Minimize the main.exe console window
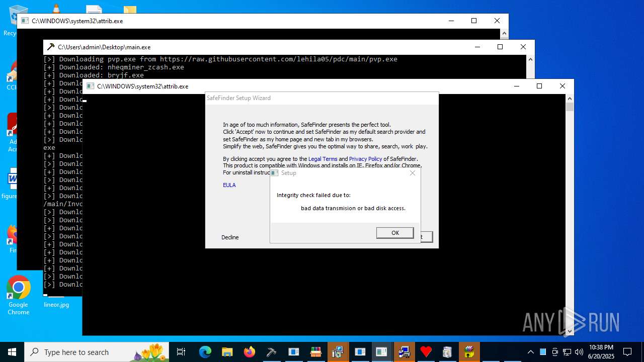The width and height of the screenshot is (644, 362). coord(477,47)
